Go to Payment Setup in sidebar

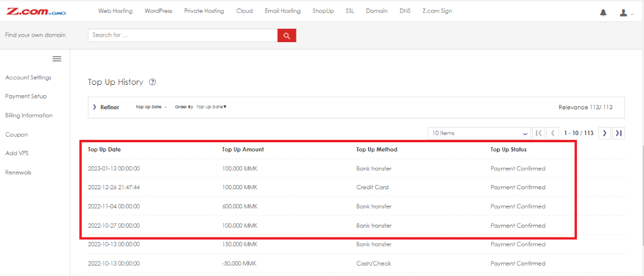[26, 96]
